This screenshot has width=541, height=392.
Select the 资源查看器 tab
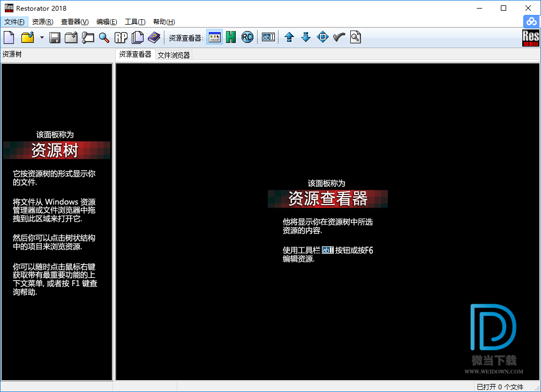(x=135, y=54)
